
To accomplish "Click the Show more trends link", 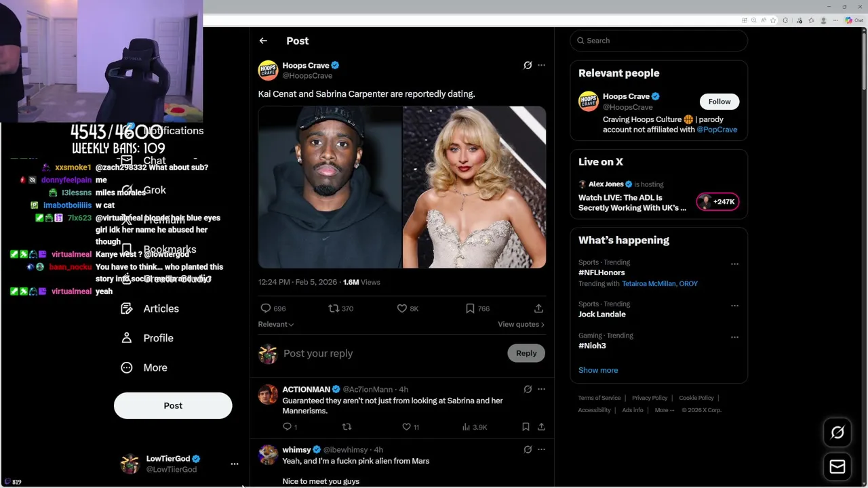I will [598, 370].
